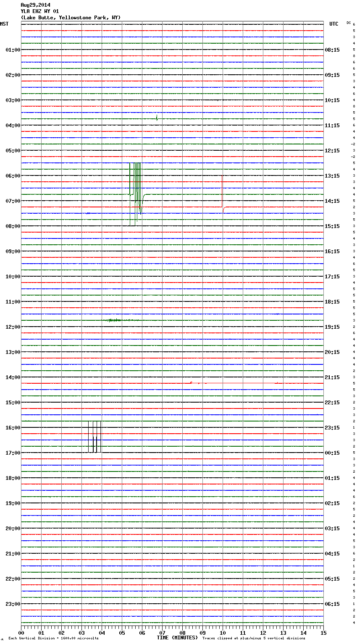Select the 18:00 MST hour label
Image resolution: width=357 pixels, height=644 pixels.
(x=13, y=478)
